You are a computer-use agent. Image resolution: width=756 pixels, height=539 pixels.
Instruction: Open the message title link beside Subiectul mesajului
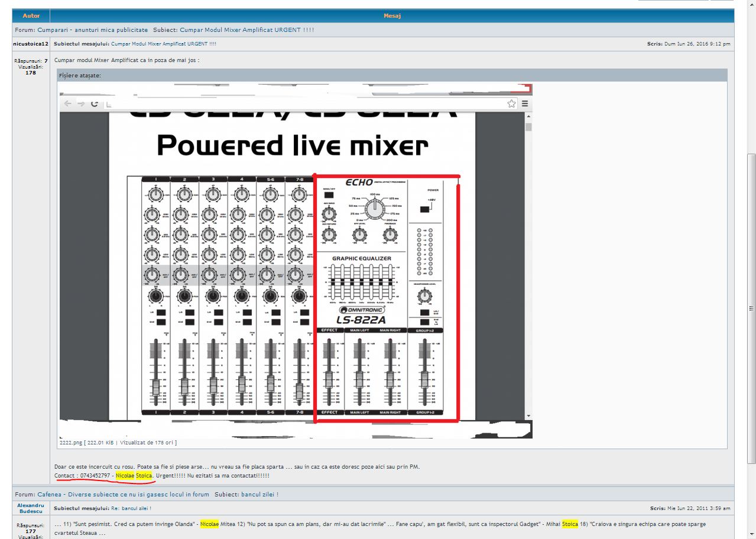pyautogui.click(x=164, y=44)
